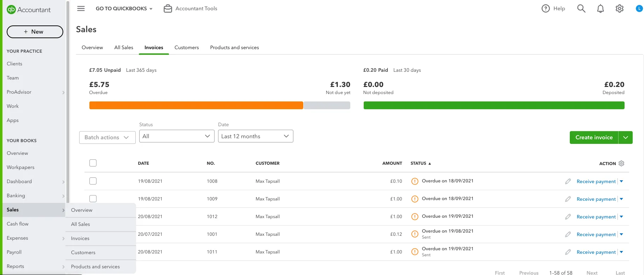Choose Invoices in Sales flyout menu
Viewport: 644px width, 275px height.
tap(101, 239)
